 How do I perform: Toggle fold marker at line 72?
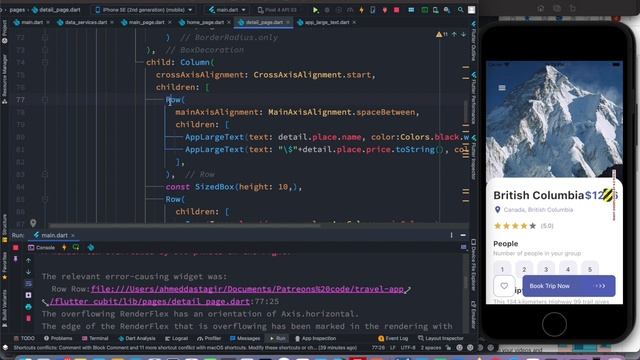(45, 38)
